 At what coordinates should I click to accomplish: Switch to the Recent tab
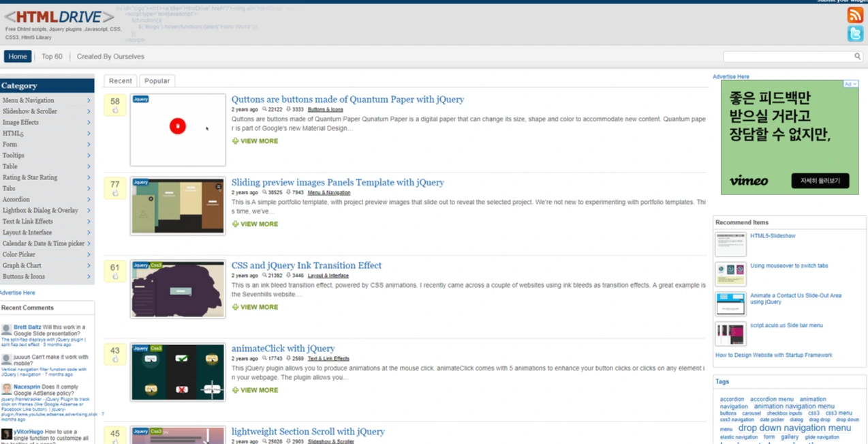click(121, 80)
